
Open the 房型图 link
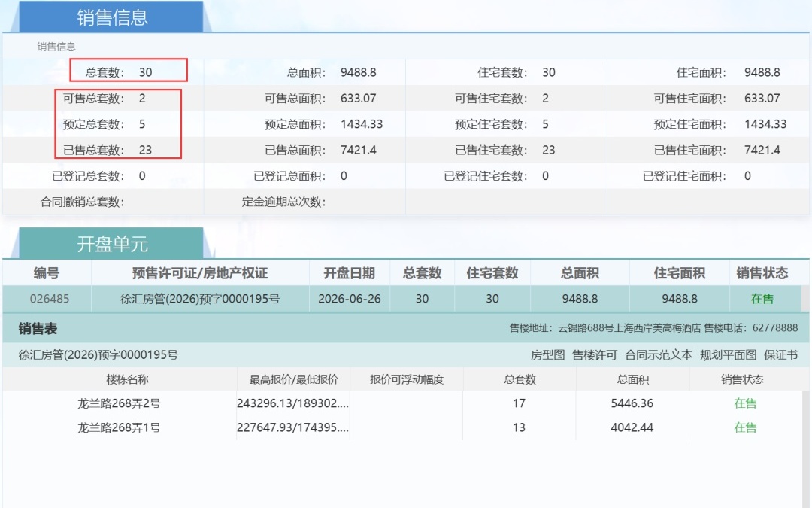547,355
